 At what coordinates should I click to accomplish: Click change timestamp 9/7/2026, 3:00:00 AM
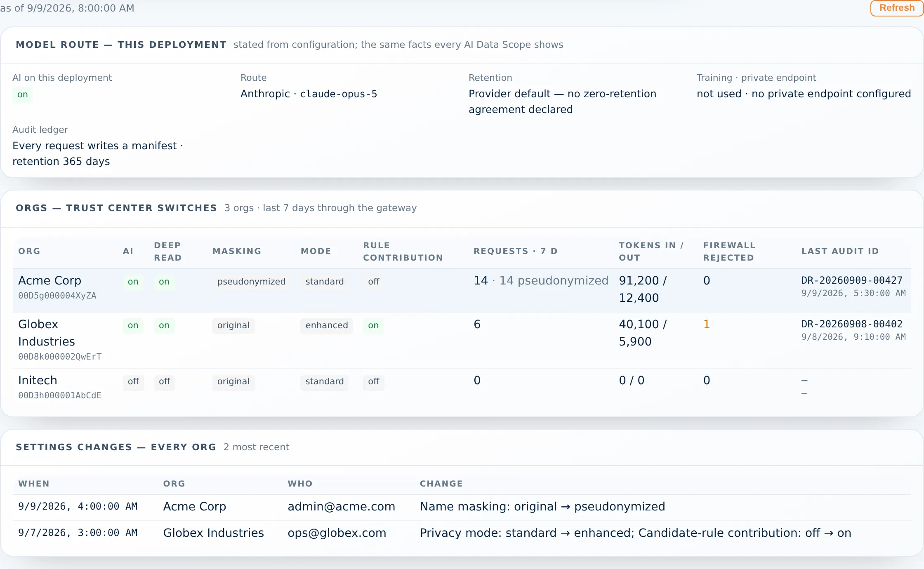[x=78, y=533]
